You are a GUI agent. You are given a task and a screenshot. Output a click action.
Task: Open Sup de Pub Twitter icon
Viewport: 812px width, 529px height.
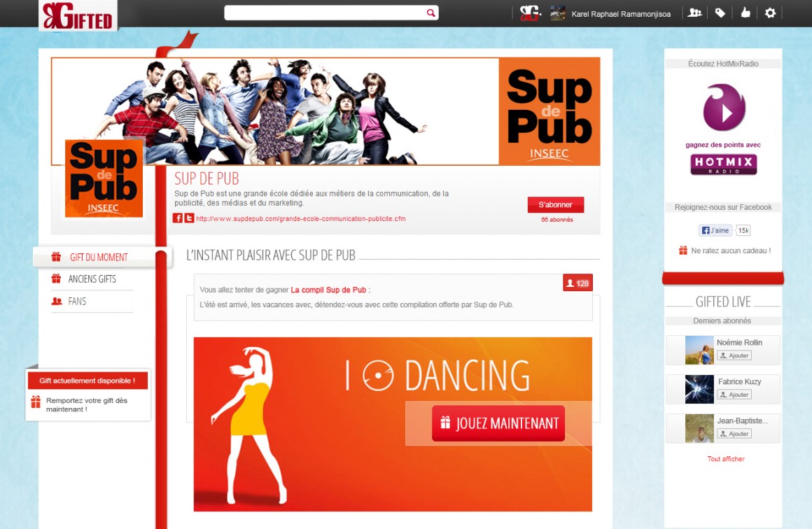(190, 218)
